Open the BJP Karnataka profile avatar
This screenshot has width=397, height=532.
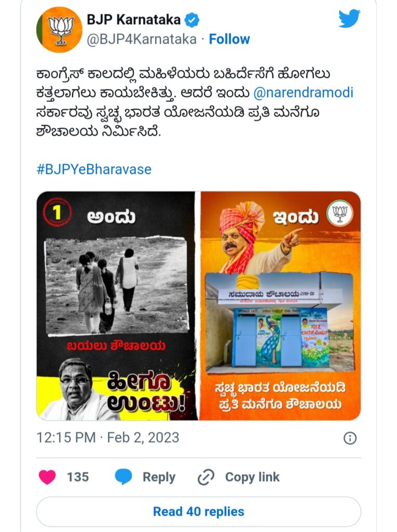[59, 30]
